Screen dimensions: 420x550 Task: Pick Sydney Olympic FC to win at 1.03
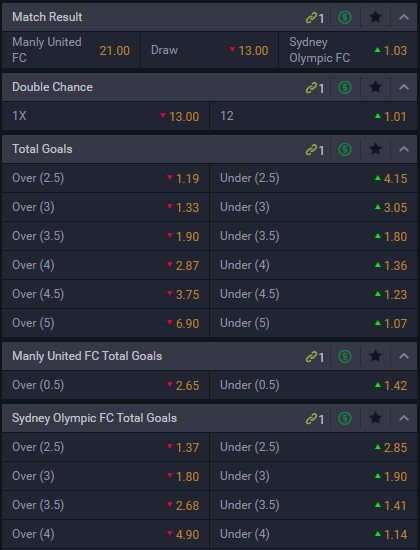tap(348, 50)
